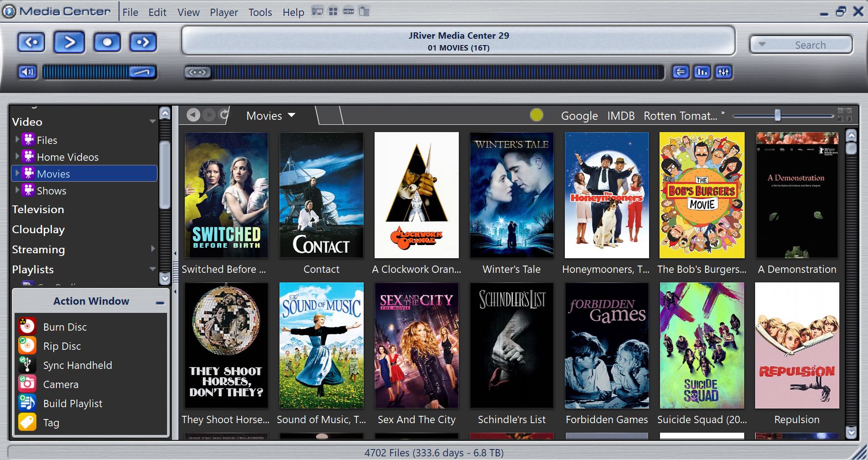The image size is (868, 460).
Task: Click the Sync Handheld USB icon
Action: click(27, 364)
